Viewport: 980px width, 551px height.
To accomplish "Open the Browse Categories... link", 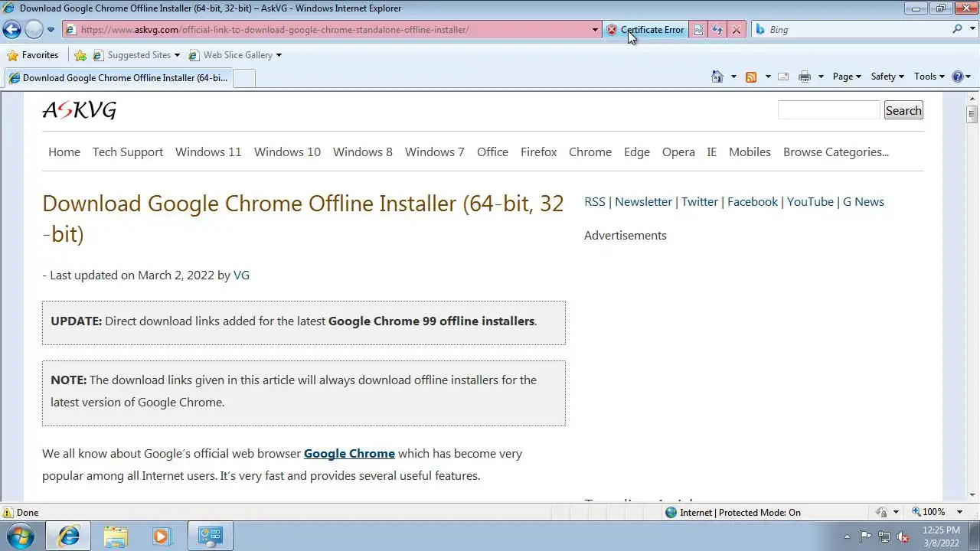I will pos(836,152).
